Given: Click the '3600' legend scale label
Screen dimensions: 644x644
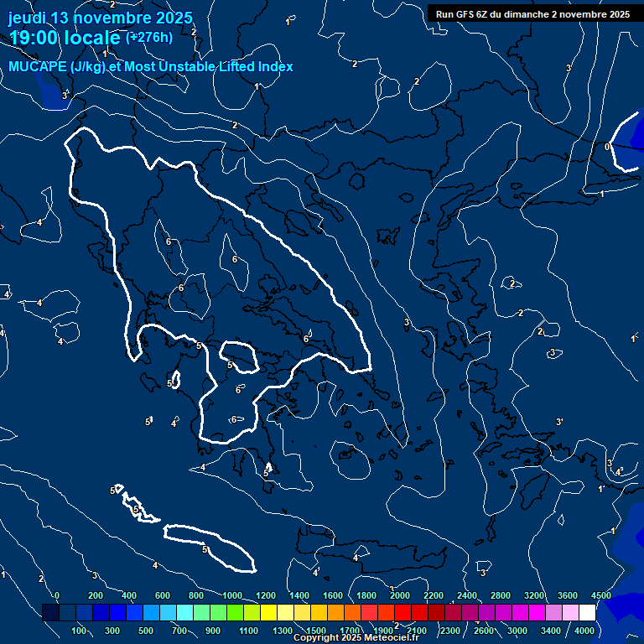Looking at the screenshot, I should [568, 595].
